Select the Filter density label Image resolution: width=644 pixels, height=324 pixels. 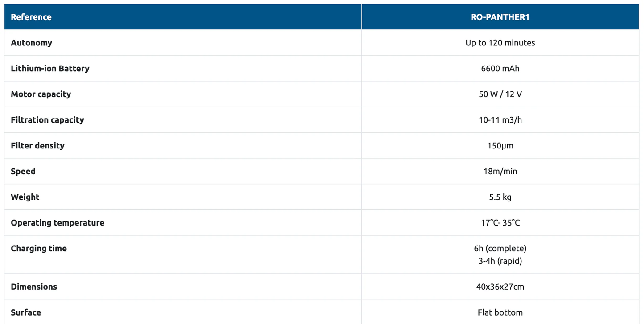[37, 146]
